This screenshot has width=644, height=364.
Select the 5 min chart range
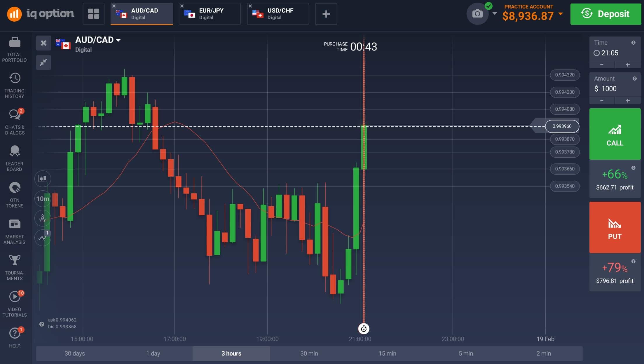point(466,353)
